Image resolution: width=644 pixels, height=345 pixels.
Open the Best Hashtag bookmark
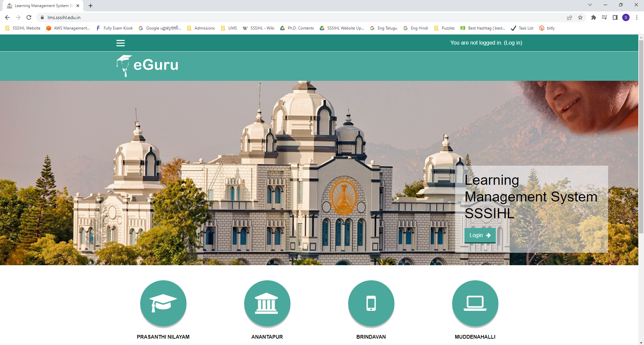[483, 28]
